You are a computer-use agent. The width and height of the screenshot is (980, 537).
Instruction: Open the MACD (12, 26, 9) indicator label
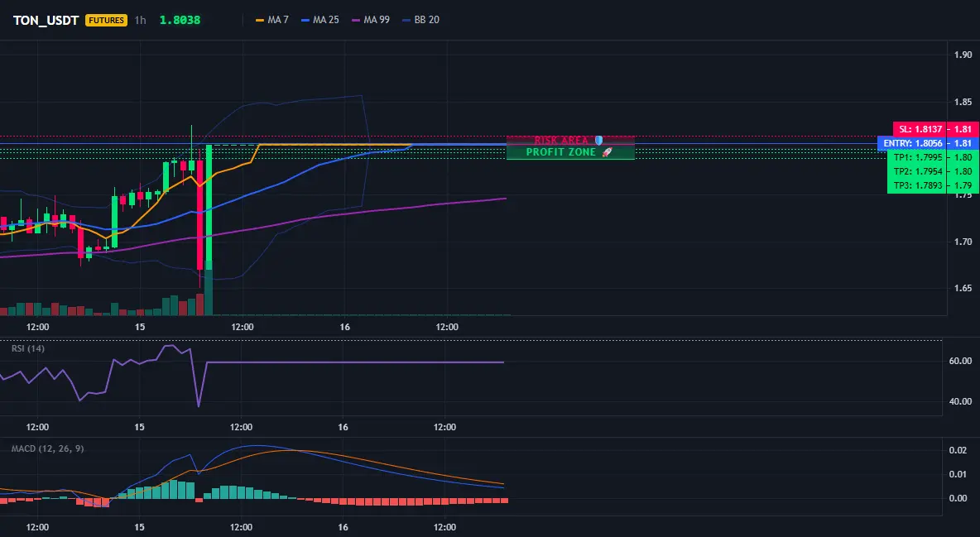[47, 448]
